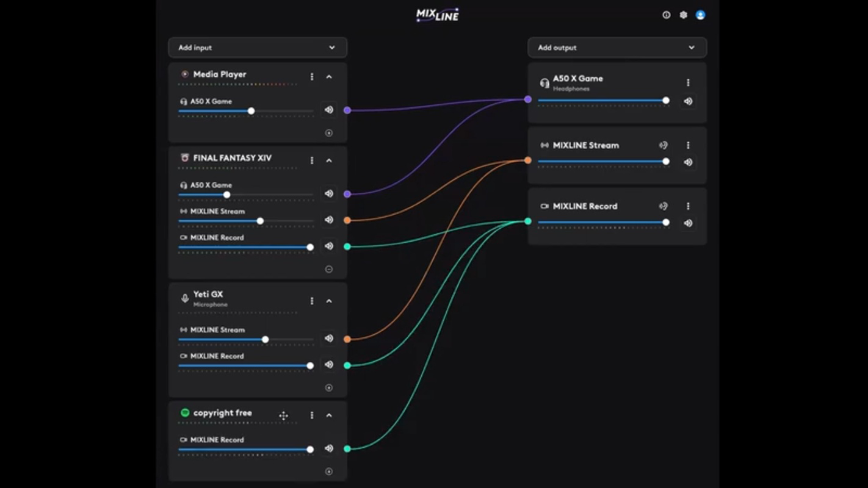Screen dimensions: 868x488
Task: Click A50 X Game output purple node
Action: point(528,99)
